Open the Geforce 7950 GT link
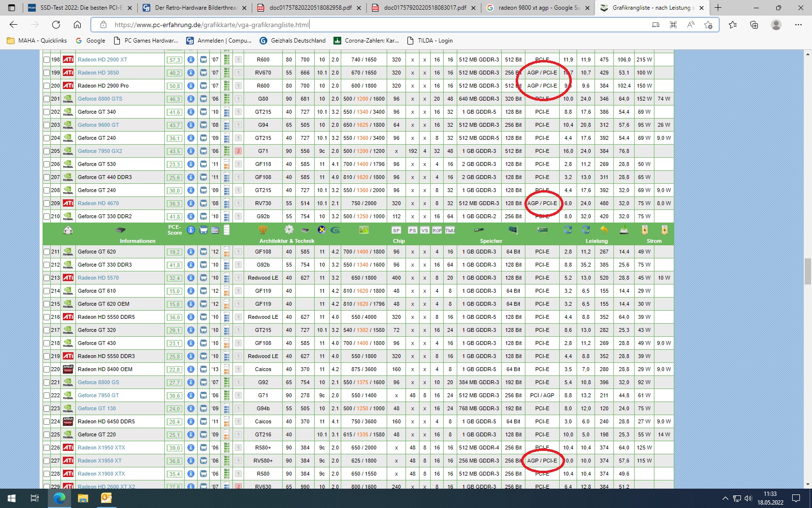Image resolution: width=812 pixels, height=508 pixels. (98, 395)
